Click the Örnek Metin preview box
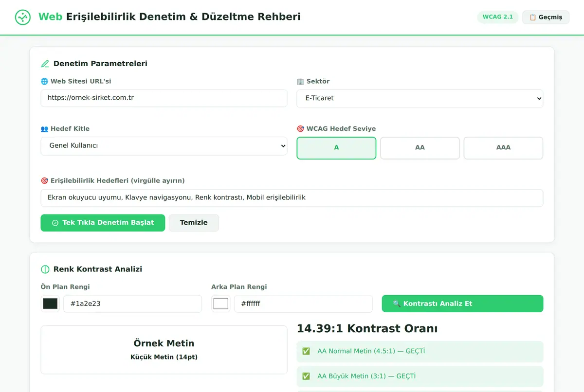The image size is (584, 392). coord(164,350)
